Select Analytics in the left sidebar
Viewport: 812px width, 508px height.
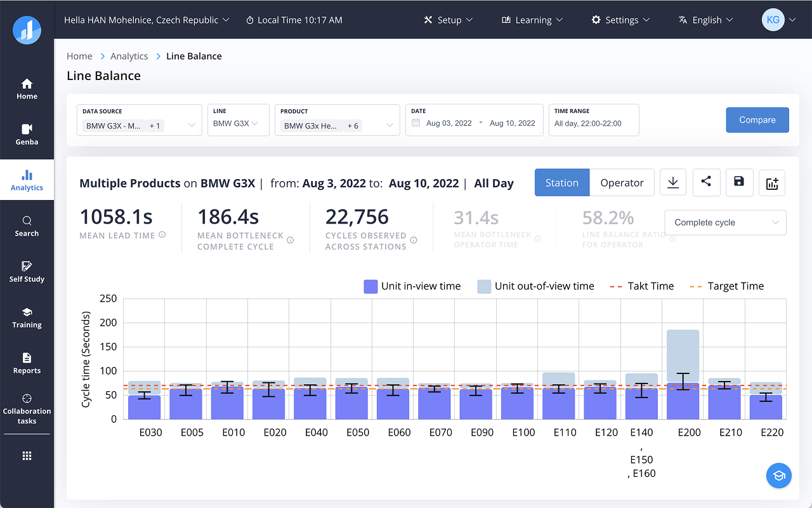[x=27, y=180]
